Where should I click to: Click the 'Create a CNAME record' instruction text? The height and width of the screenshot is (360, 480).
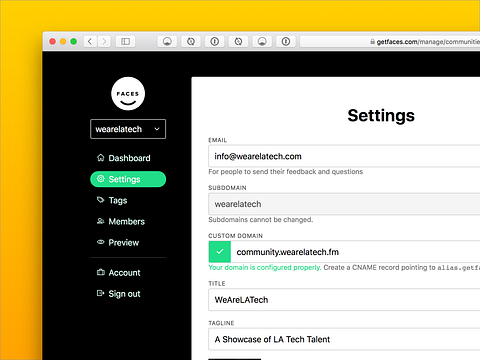click(x=402, y=267)
